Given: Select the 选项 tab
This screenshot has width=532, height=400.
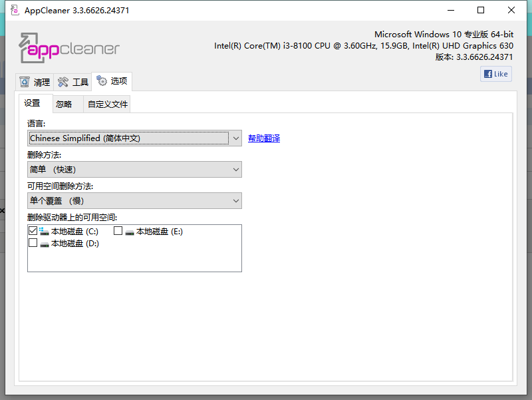Looking at the screenshot, I should pos(112,81).
